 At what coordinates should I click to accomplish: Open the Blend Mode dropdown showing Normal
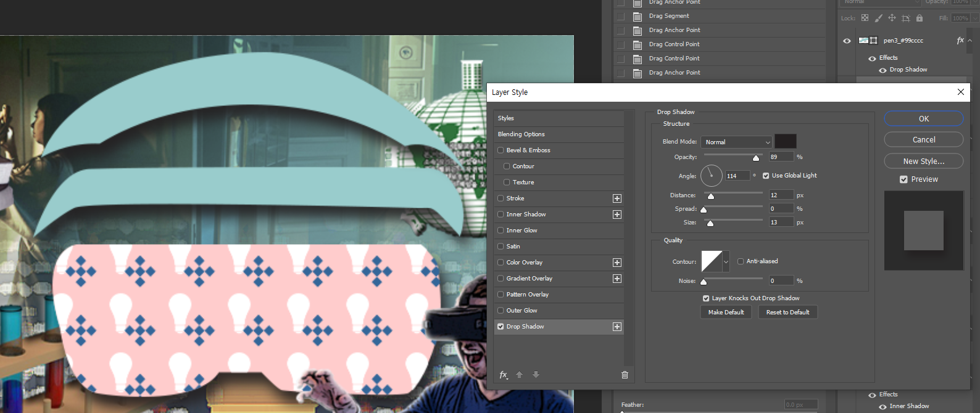[x=737, y=142]
